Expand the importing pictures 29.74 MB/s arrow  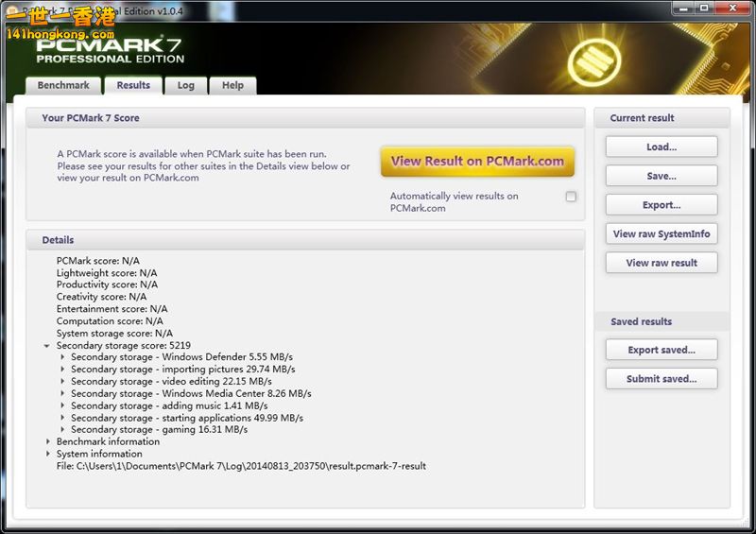click(x=62, y=369)
